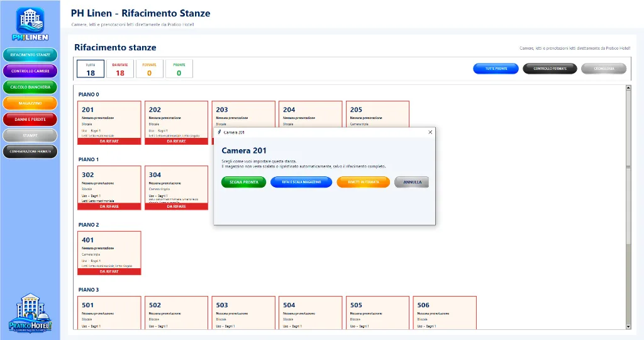
Task: Click the Da Rifare bar on room 202
Action: click(x=177, y=142)
